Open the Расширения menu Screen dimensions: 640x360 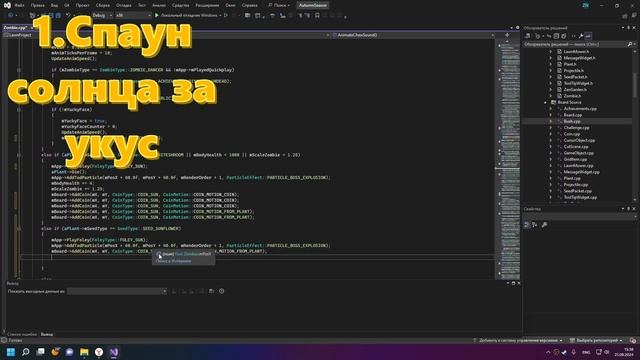tap(207, 5)
